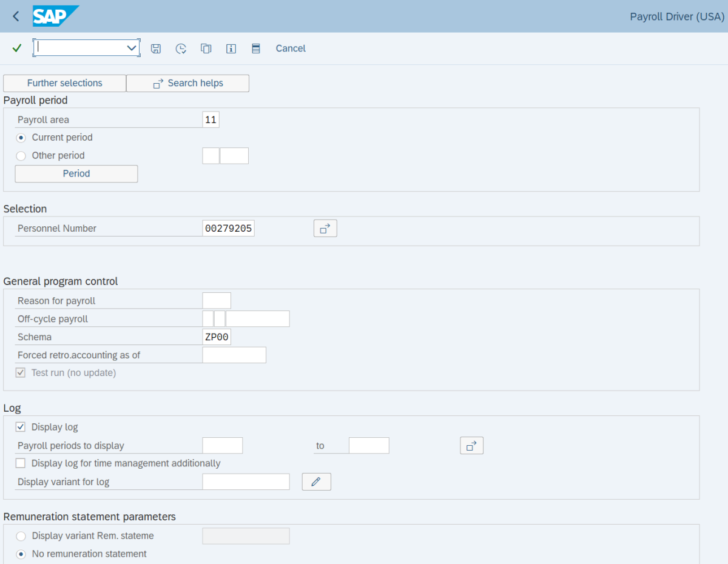
Task: Select the copy pages toolbar icon
Action: pyautogui.click(x=206, y=48)
